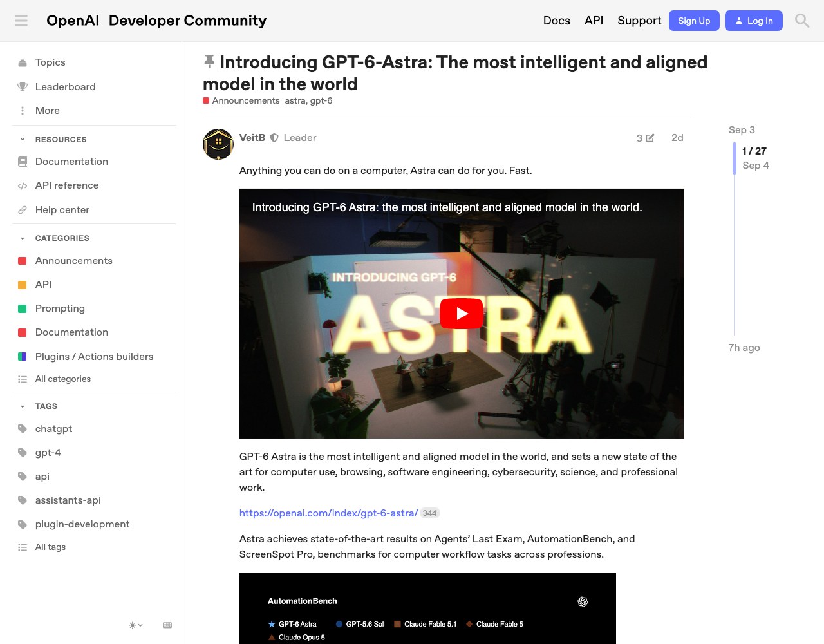Click the red Announcements color square
This screenshot has height=644, width=824.
coord(22,261)
